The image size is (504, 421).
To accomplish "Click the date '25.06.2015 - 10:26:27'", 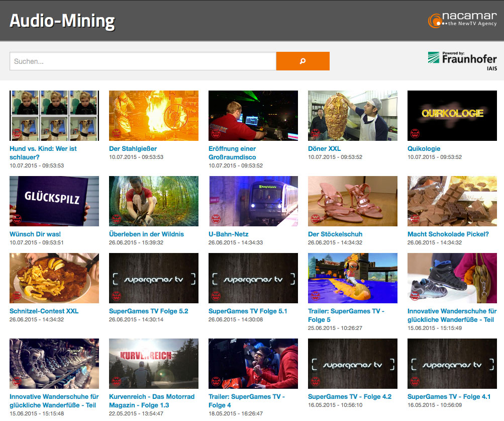I will pyautogui.click(x=335, y=328).
